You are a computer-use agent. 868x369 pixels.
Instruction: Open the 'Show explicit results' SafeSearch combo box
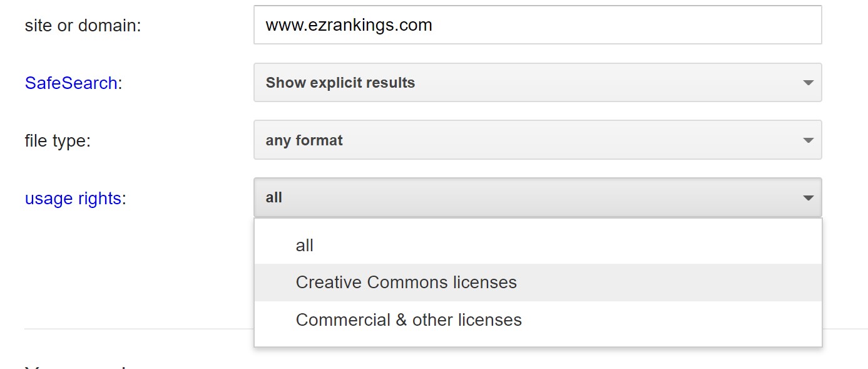[537, 83]
